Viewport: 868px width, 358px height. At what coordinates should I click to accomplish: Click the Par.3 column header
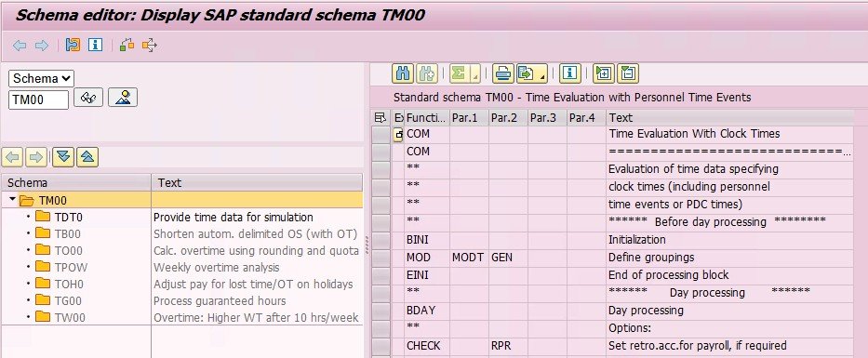(x=547, y=117)
